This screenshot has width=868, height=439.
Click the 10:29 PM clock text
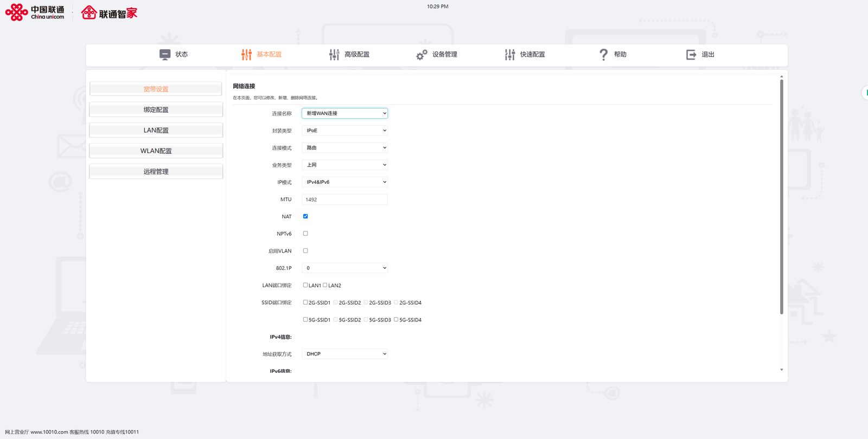click(x=438, y=7)
